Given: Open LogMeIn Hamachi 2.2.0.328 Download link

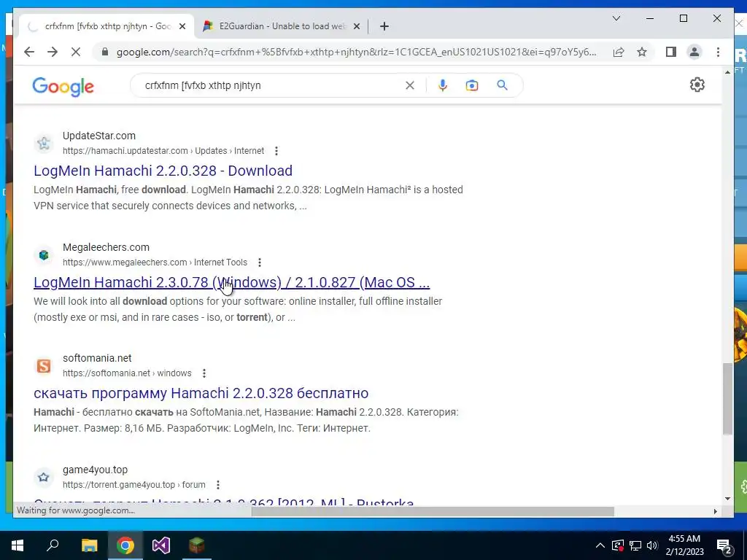Looking at the screenshot, I should pyautogui.click(x=163, y=171).
